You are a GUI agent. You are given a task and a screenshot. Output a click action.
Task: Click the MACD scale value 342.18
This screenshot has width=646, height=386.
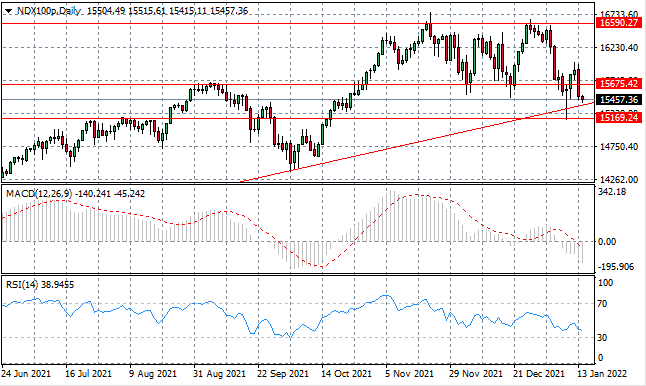[x=611, y=192]
